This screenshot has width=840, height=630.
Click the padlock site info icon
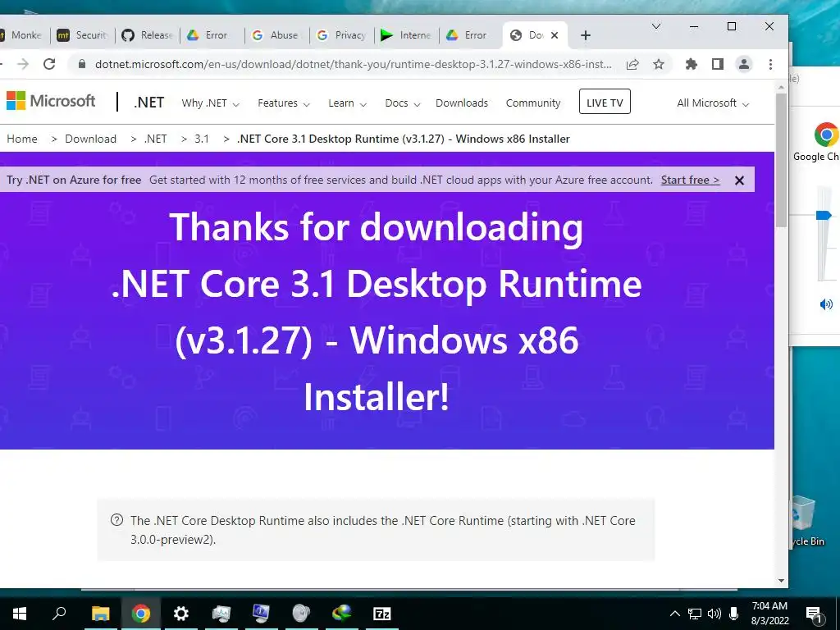coord(81,64)
